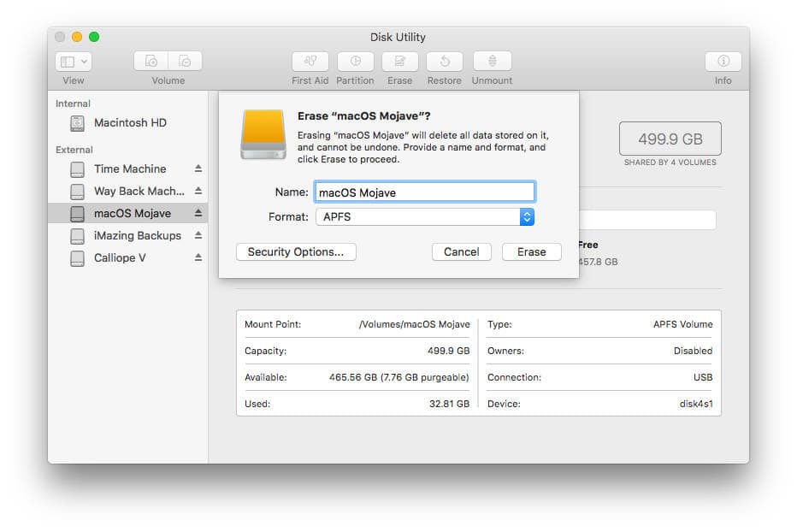Screen dimensions: 797x532
Task: Select Calliope V volume
Action: pos(128,257)
